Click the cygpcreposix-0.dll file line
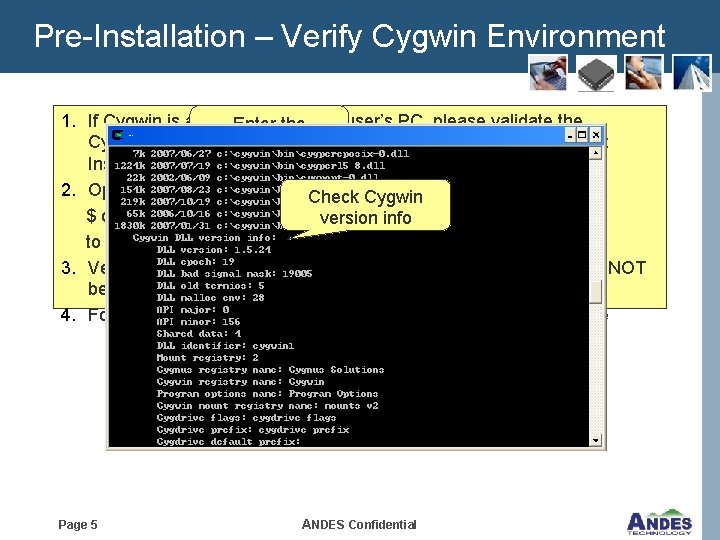The height and width of the screenshot is (540, 720). tap(271, 153)
